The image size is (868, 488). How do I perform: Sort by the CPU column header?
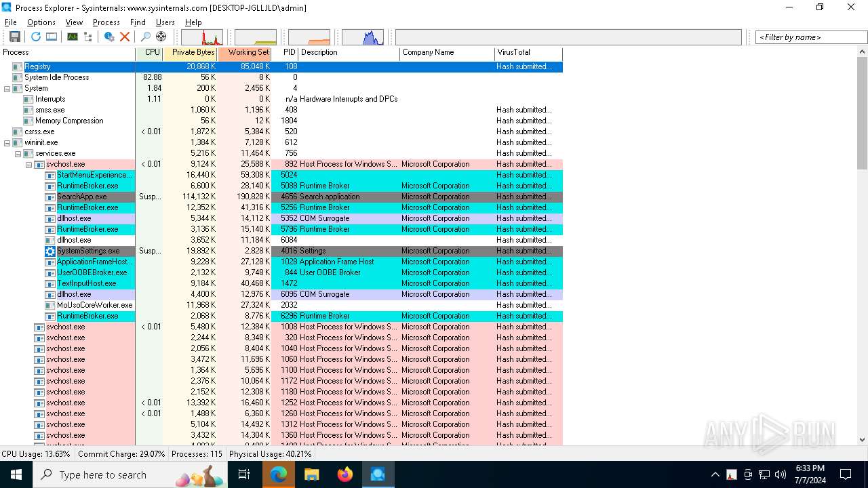coord(149,52)
